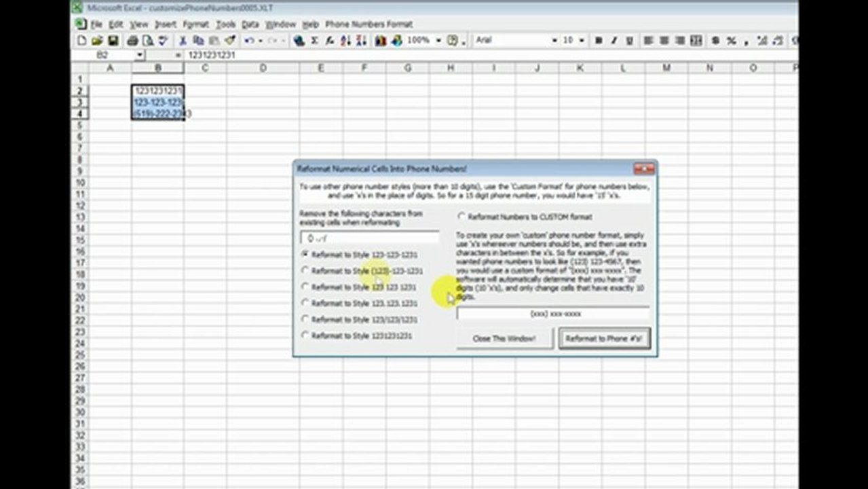The width and height of the screenshot is (868, 489).
Task: Toggle Underline formatting
Action: (630, 41)
